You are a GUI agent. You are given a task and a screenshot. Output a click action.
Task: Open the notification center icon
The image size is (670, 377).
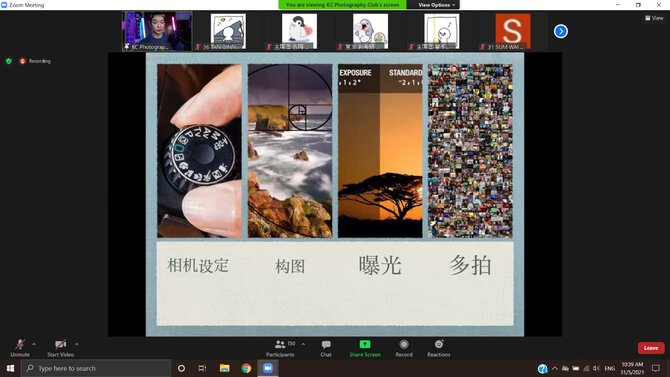point(656,368)
